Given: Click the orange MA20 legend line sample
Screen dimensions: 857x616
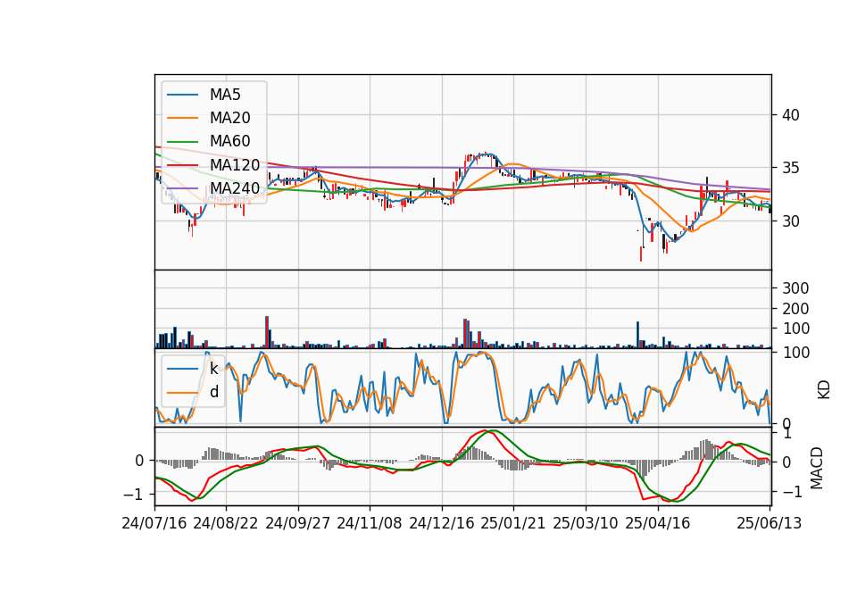Looking at the screenshot, I should click(182, 118).
